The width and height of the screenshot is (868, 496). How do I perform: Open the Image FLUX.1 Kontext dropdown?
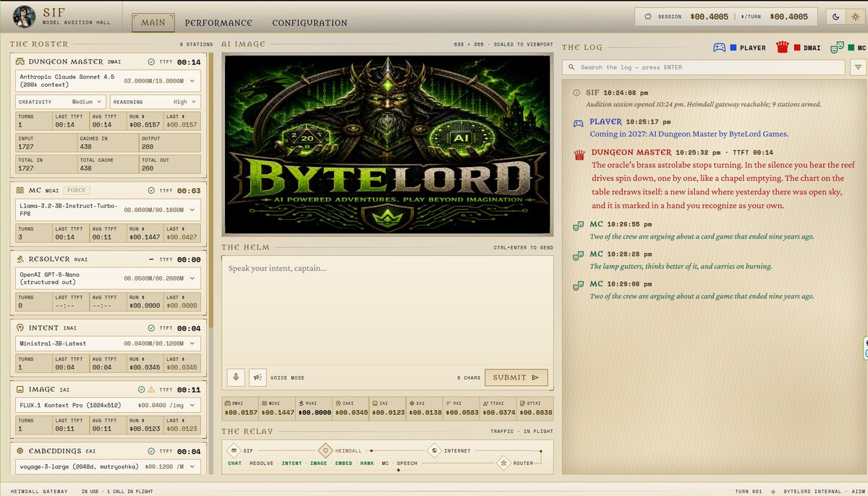click(108, 405)
